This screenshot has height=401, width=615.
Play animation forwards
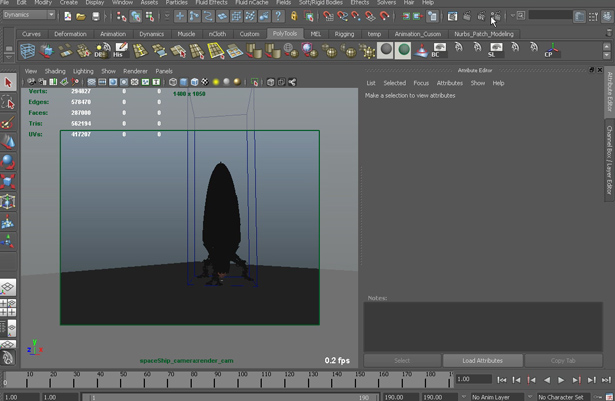(x=561, y=380)
